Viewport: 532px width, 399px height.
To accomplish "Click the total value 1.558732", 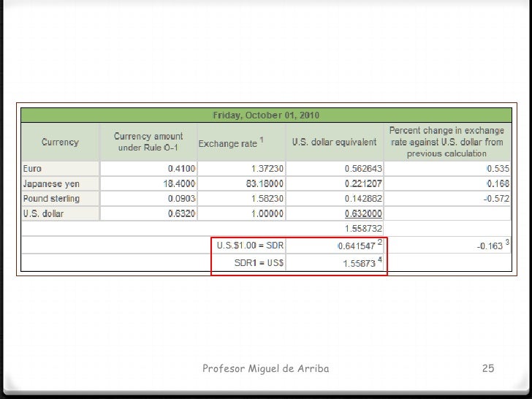I will tap(363, 229).
